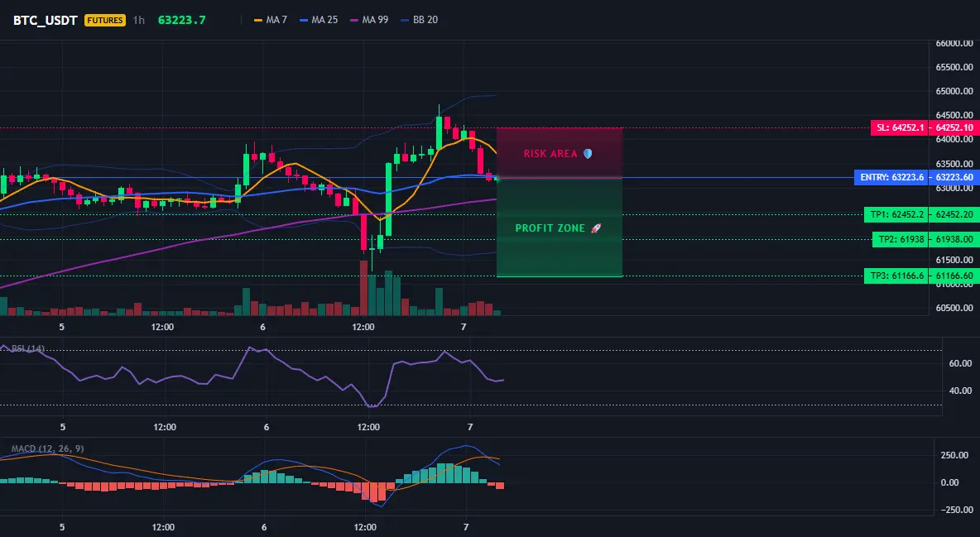Click the 40.00 RSI axis value

[x=960, y=391]
